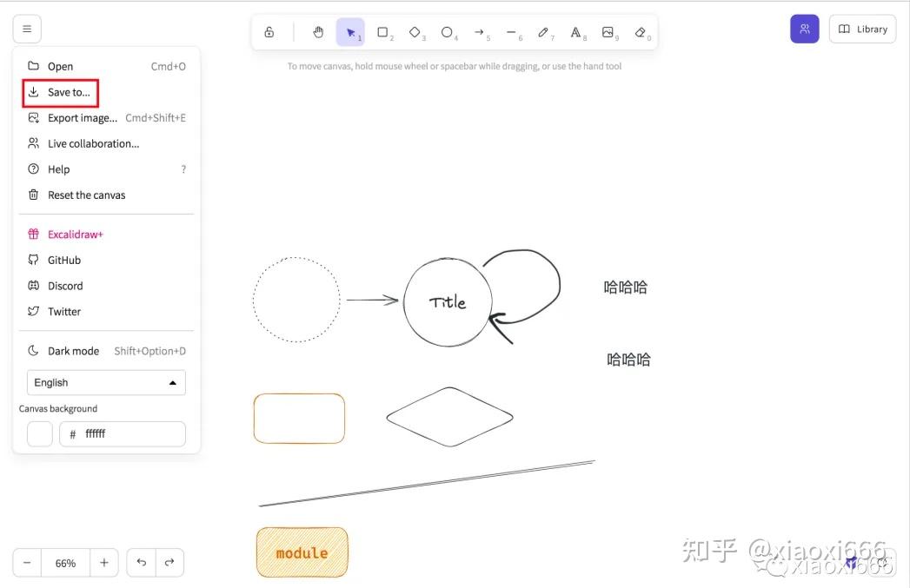910x588 pixels.
Task: Select the Arrow tool
Action: coord(481,31)
